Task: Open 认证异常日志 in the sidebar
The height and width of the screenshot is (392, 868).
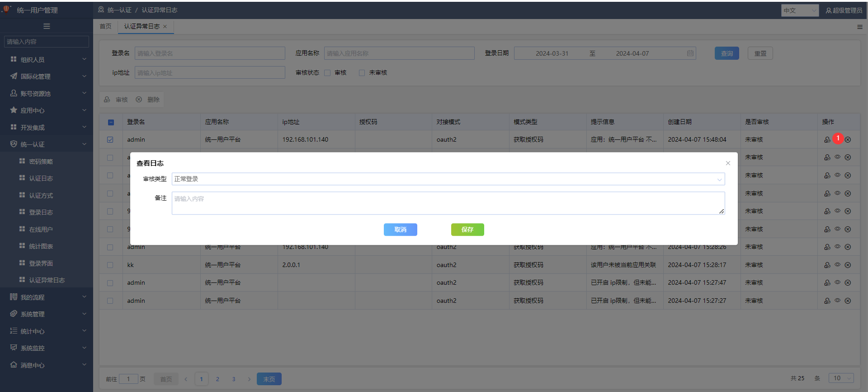Action: click(x=47, y=280)
